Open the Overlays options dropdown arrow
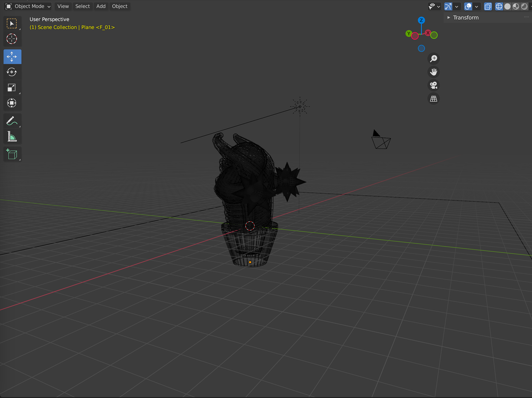 (477, 6)
